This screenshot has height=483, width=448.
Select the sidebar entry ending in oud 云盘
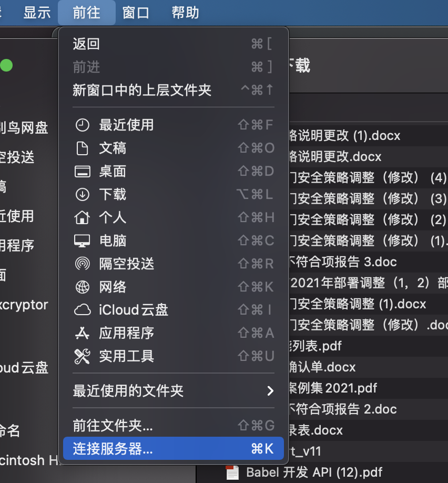coord(24,367)
